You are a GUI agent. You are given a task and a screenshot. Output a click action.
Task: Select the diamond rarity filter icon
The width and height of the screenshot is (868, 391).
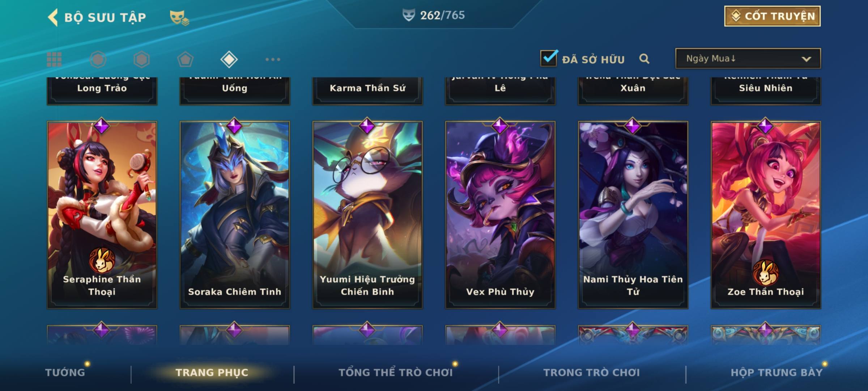click(229, 59)
